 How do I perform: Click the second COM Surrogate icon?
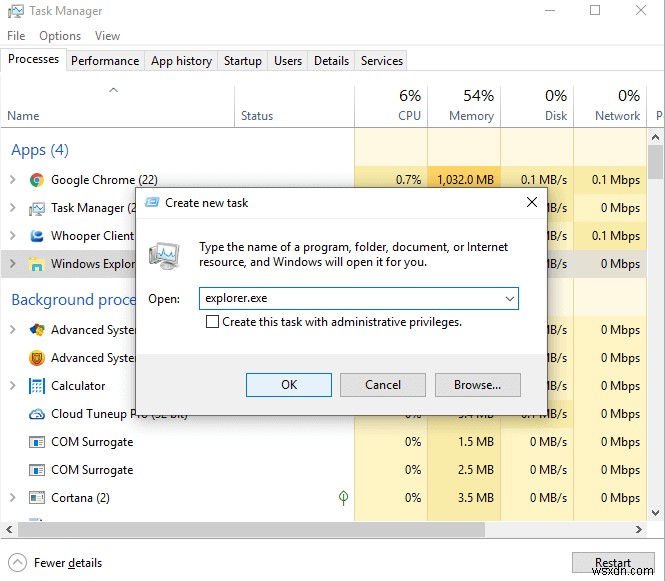pos(36,470)
